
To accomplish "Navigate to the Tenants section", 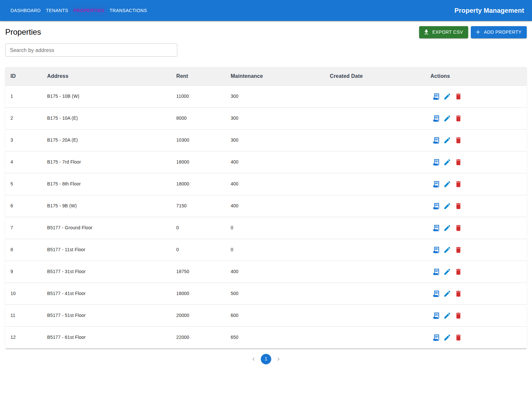I will pyautogui.click(x=57, y=10).
